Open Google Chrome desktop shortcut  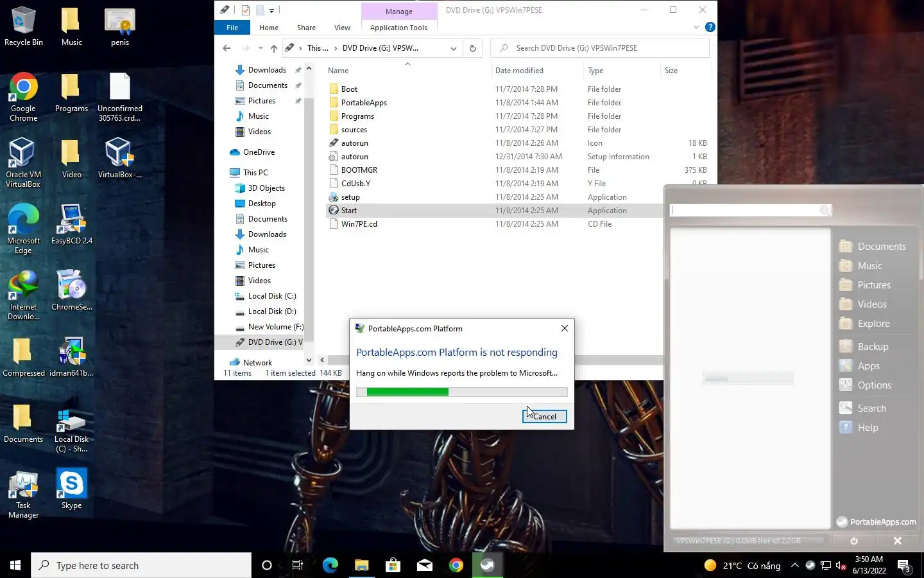(24, 97)
